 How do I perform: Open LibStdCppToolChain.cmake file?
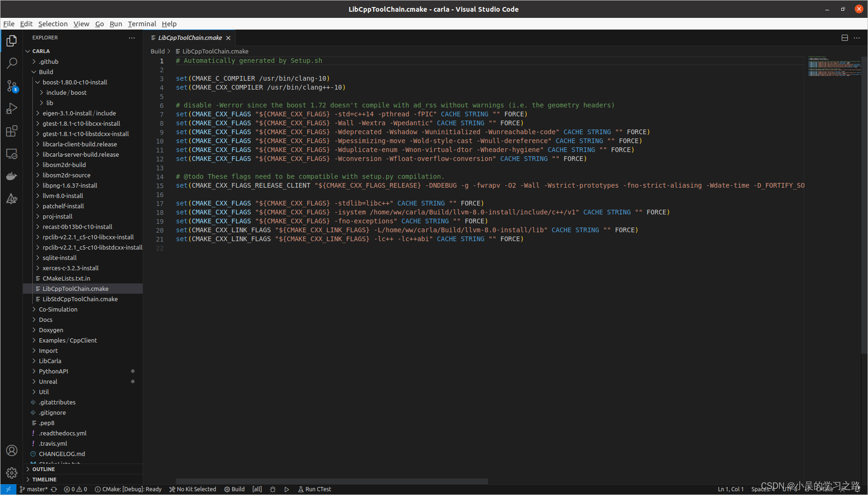[83, 299]
